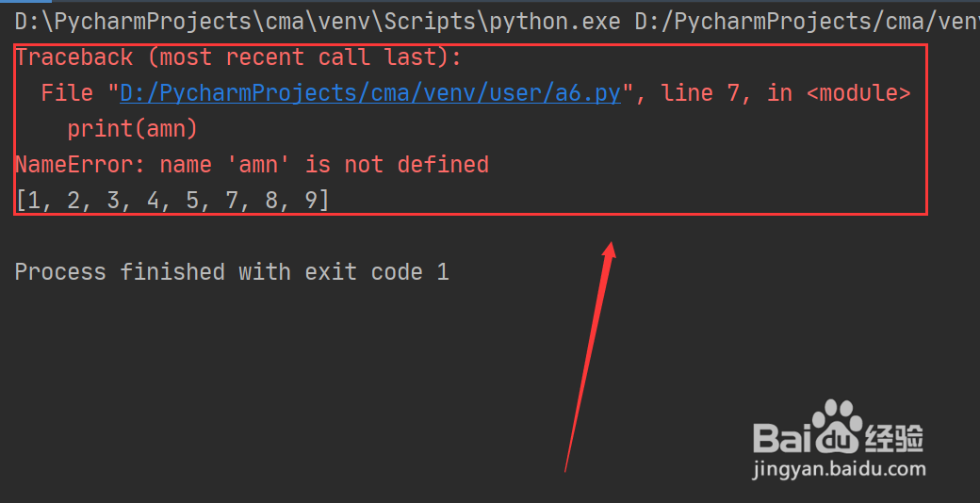Click the print(amn) traceback line
The height and width of the screenshot is (503, 980).
[133, 129]
